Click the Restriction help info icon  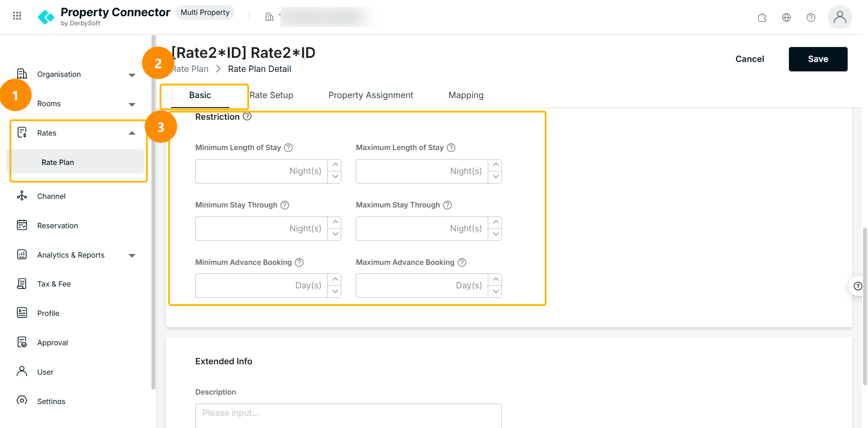[247, 117]
